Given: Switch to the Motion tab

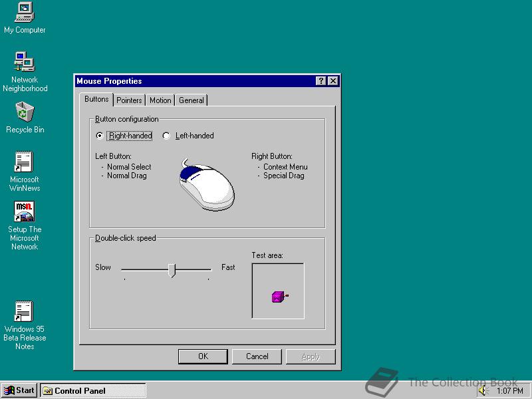Looking at the screenshot, I should 160,100.
